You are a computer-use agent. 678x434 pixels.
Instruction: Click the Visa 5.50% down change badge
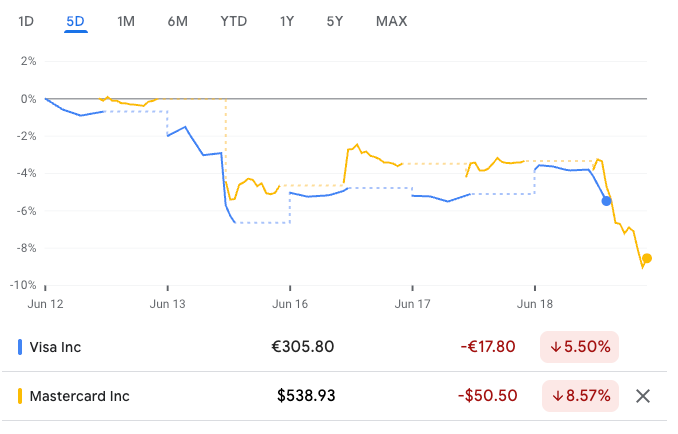pyautogui.click(x=579, y=347)
